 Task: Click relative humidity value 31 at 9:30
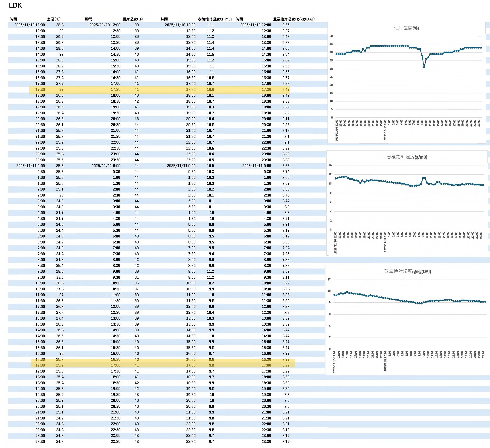(137, 277)
